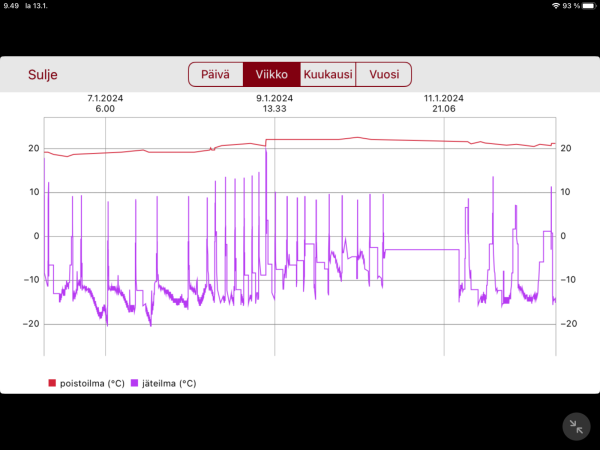The height and width of the screenshot is (450, 600).
Task: Switch to the Päivä tab
Action: tap(216, 74)
